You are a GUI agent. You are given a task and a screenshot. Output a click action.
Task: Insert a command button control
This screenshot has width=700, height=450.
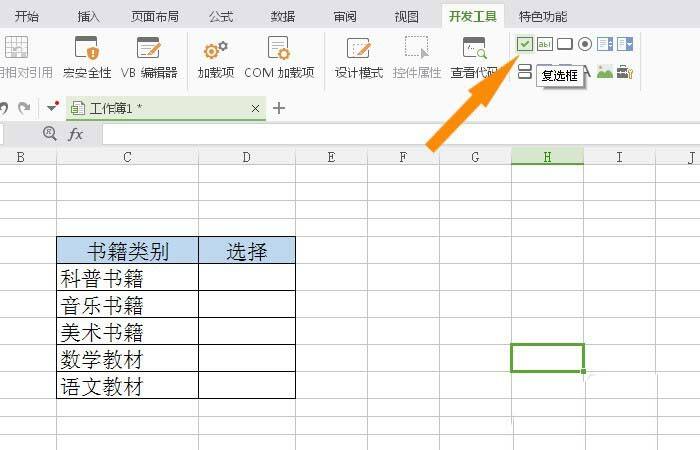(x=565, y=44)
